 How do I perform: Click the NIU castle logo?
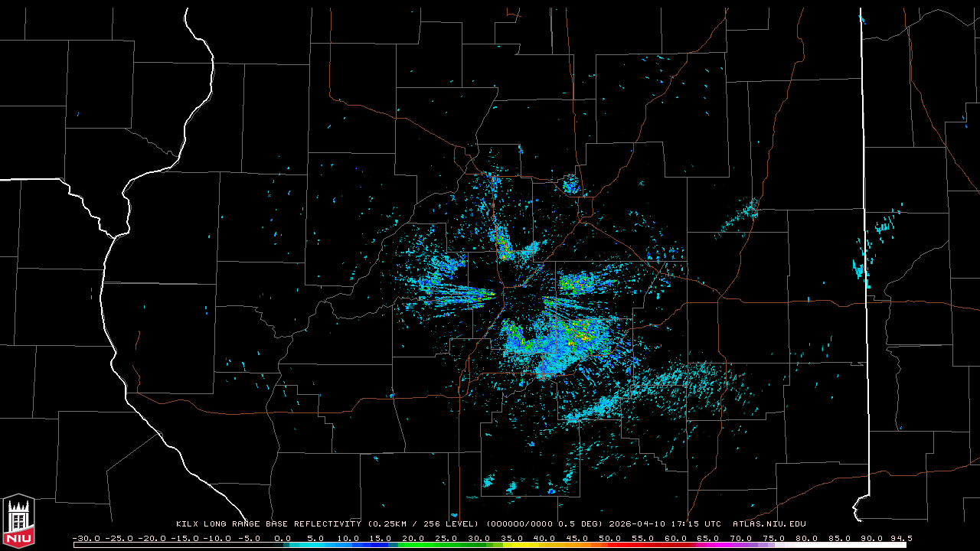18,522
